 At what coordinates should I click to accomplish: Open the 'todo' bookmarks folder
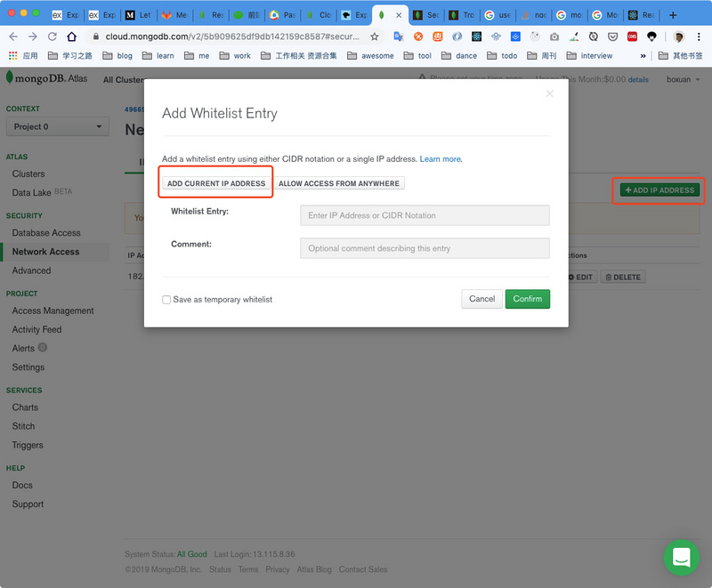pyautogui.click(x=502, y=55)
